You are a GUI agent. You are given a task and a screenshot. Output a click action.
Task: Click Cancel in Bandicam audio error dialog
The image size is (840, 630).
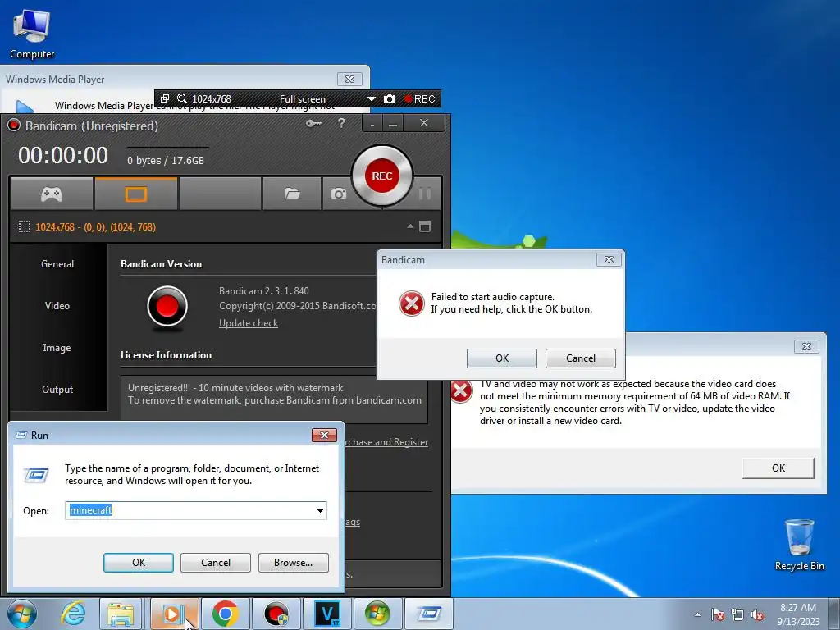tap(581, 358)
